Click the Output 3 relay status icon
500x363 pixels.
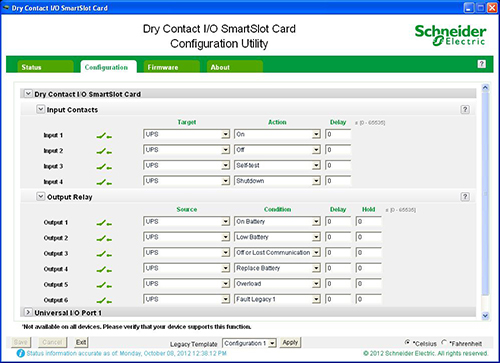click(104, 254)
